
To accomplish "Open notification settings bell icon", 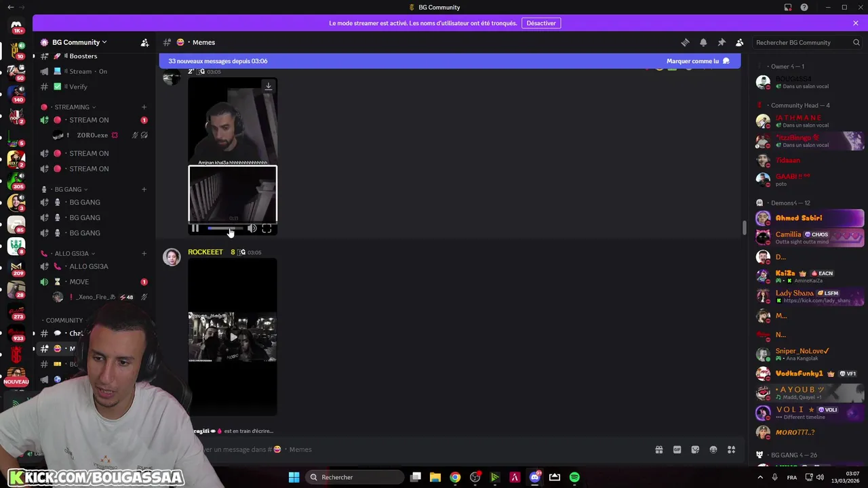I will coord(703,42).
